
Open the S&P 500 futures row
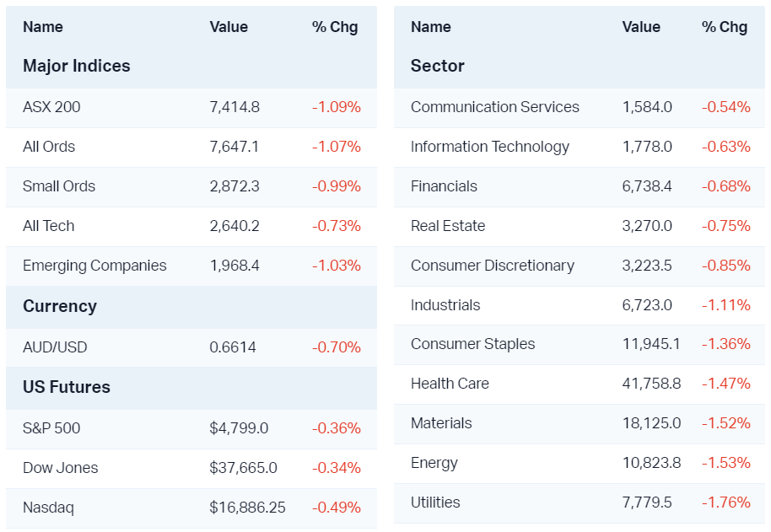(x=51, y=428)
